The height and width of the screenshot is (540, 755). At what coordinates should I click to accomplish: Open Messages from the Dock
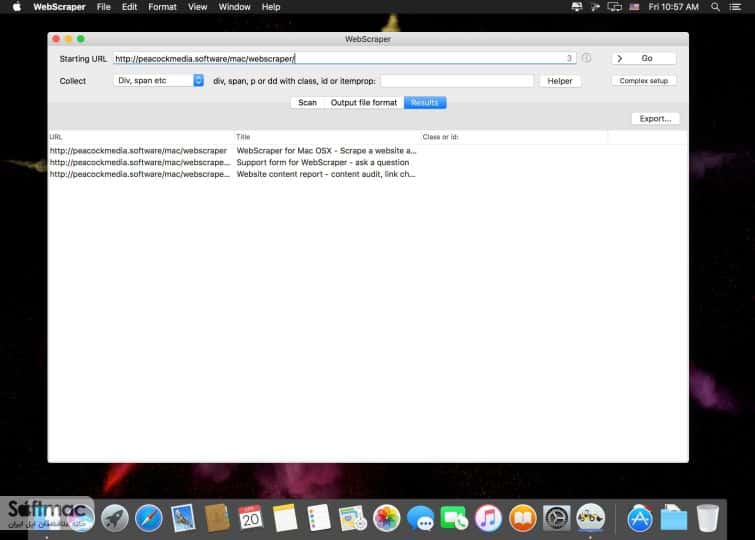coord(420,518)
